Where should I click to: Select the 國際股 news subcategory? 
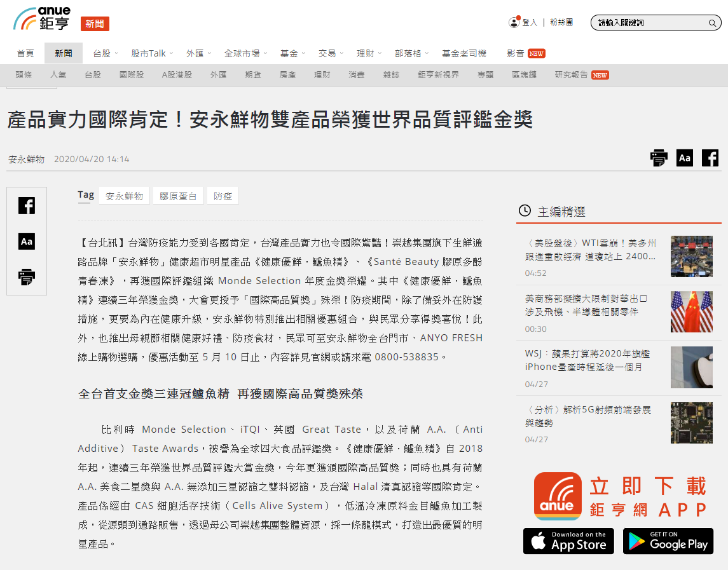[x=132, y=75]
